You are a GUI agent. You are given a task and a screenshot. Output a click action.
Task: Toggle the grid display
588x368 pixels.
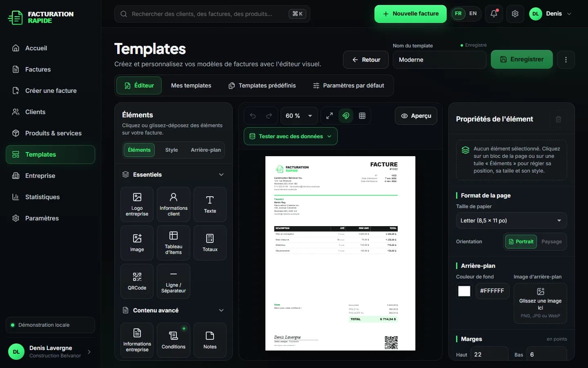[x=362, y=116]
